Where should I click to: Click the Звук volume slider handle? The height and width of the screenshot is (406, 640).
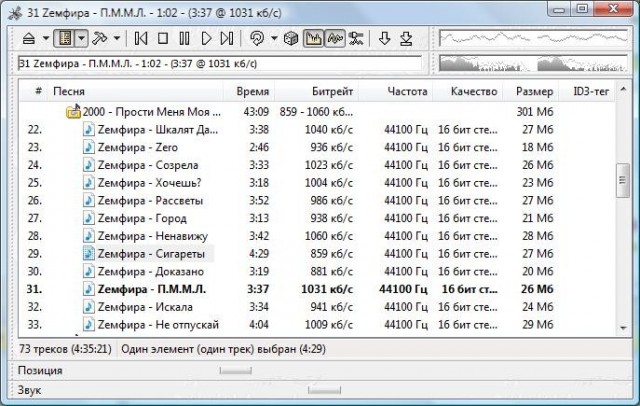pos(324,390)
